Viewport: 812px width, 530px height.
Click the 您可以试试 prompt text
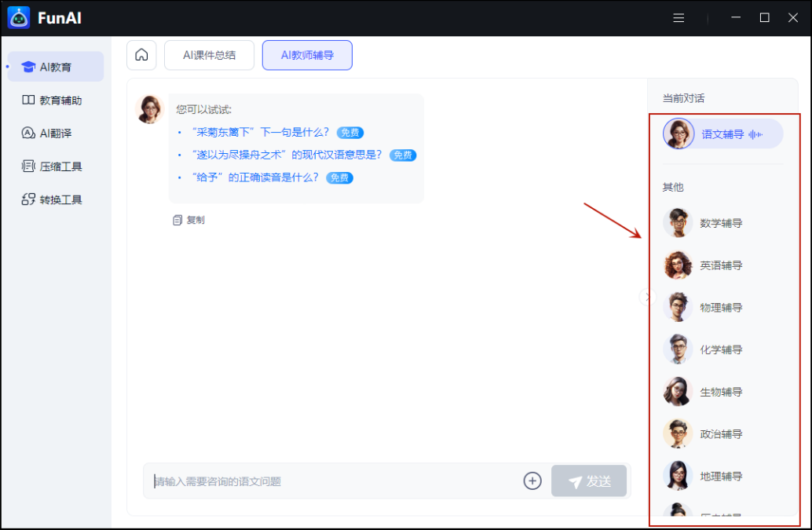[x=203, y=109]
